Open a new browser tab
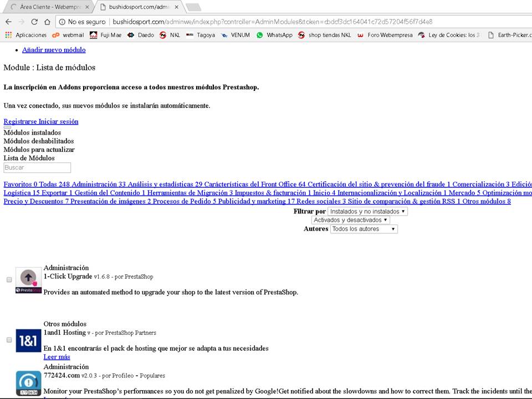Screen dimensions: 532x399 tap(193, 7)
